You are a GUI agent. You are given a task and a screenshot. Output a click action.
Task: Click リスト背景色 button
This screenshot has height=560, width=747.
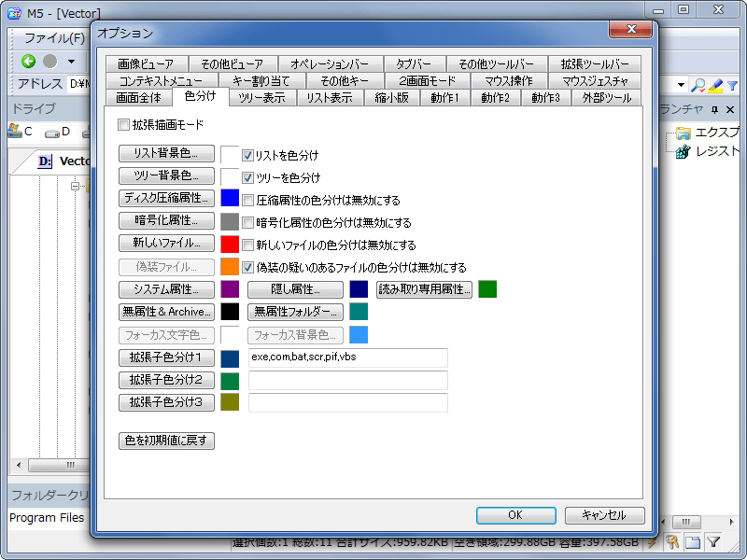(166, 153)
